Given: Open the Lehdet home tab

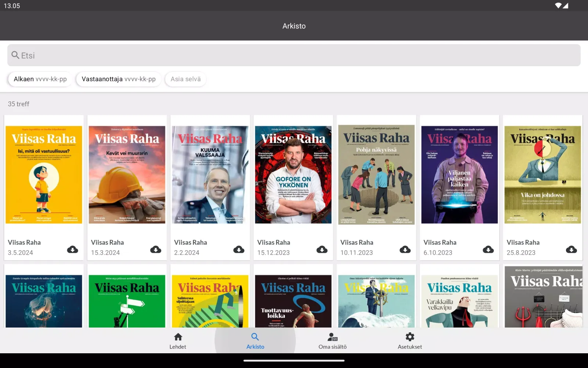Looking at the screenshot, I should point(178,341).
